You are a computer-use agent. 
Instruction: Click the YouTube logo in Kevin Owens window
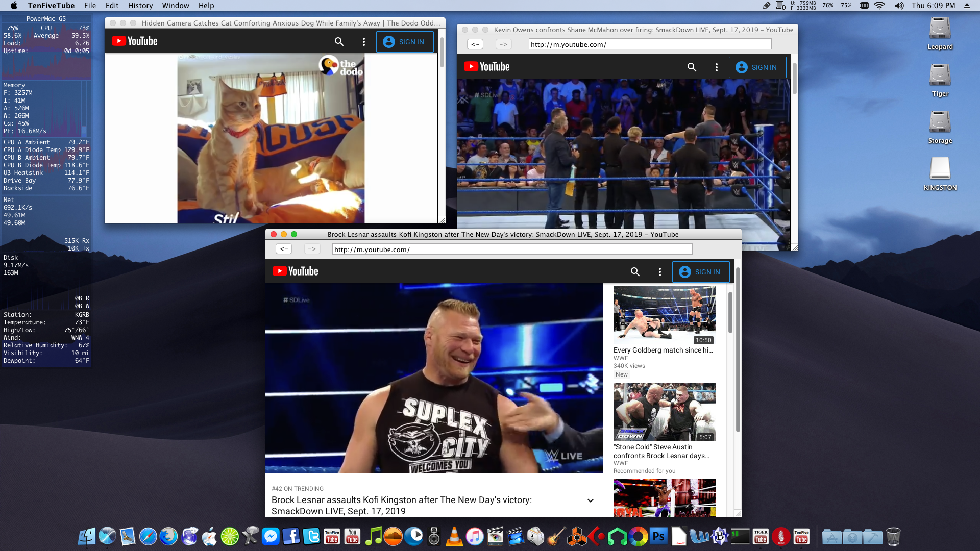coord(486,67)
